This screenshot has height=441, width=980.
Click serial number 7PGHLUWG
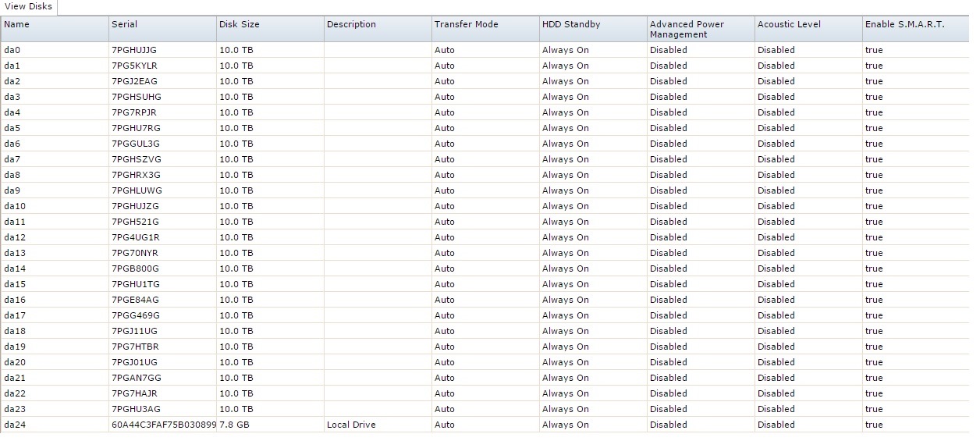coord(137,190)
